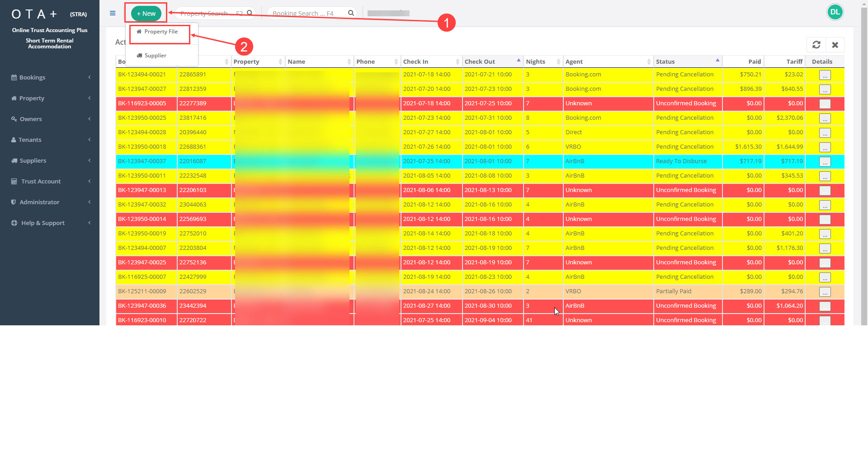
Task: Close the panel with X button
Action: tap(835, 45)
